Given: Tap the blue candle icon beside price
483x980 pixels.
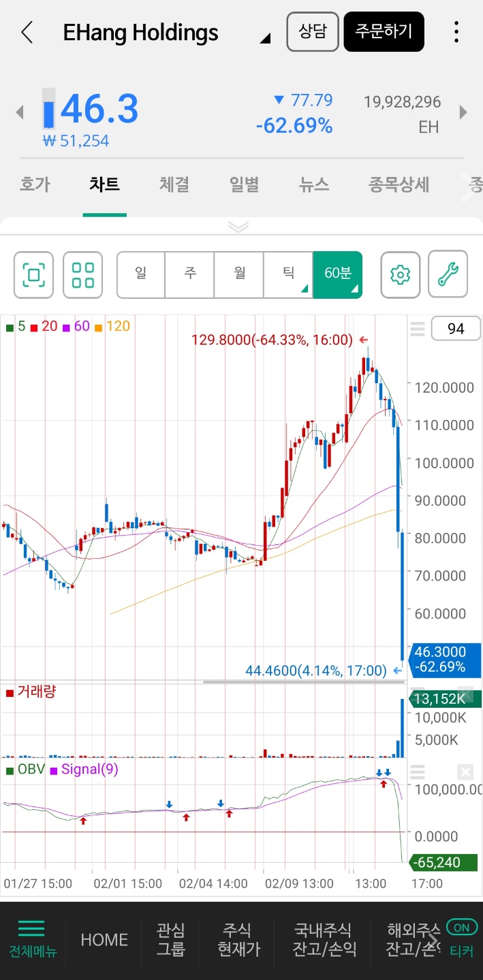Looking at the screenshot, I should point(48,109).
